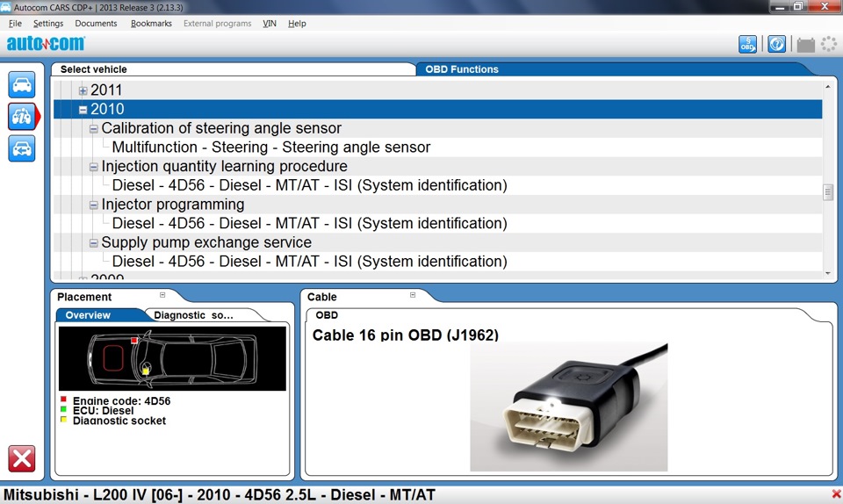Viewport: 843px width, 504px height.
Task: Open the Documents menu
Action: (96, 24)
